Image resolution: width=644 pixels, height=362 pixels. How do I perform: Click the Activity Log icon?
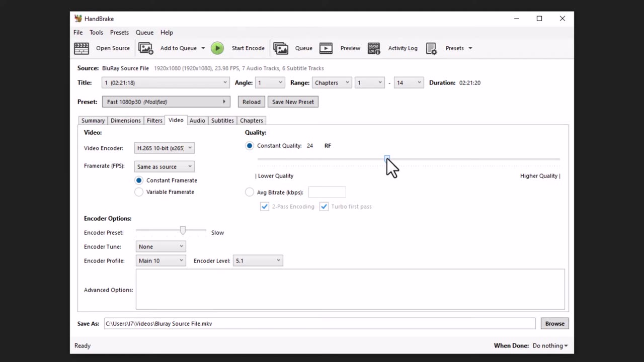tap(374, 48)
